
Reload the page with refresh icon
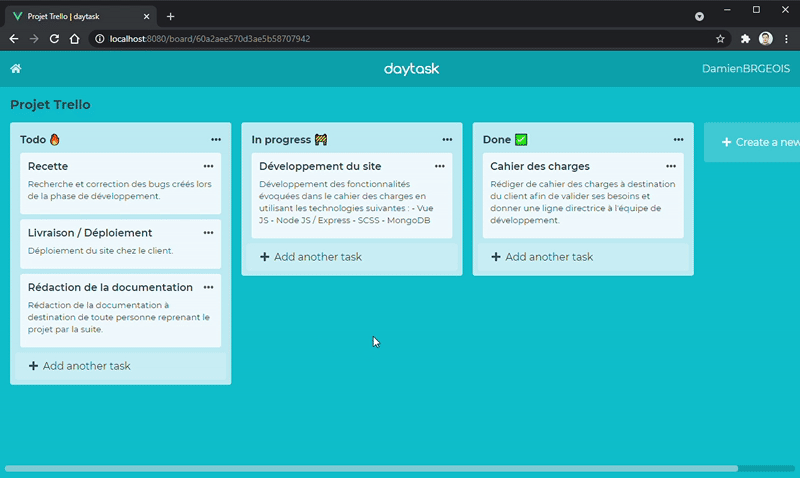54,39
